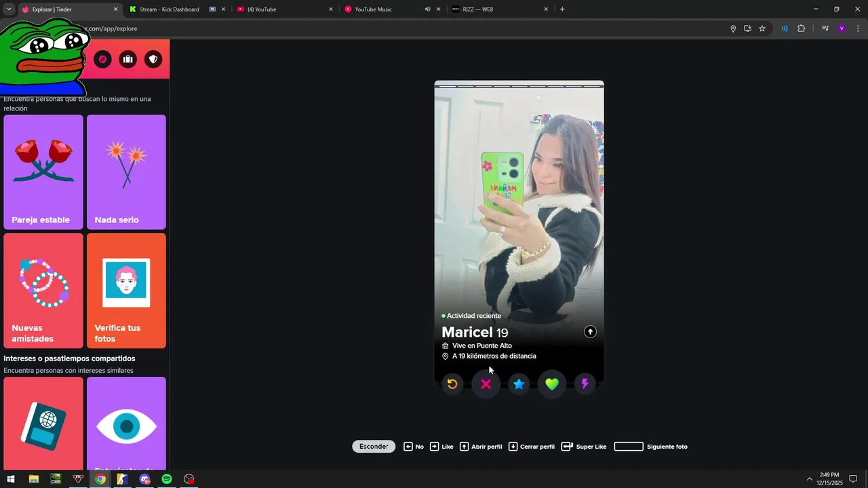This screenshot has width=868, height=488.
Task: Open the Windows notification center
Action: click(853, 479)
